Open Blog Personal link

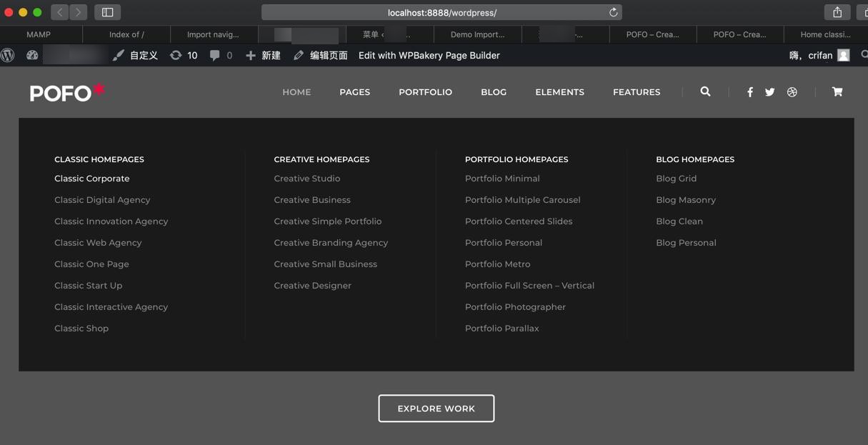pos(686,243)
